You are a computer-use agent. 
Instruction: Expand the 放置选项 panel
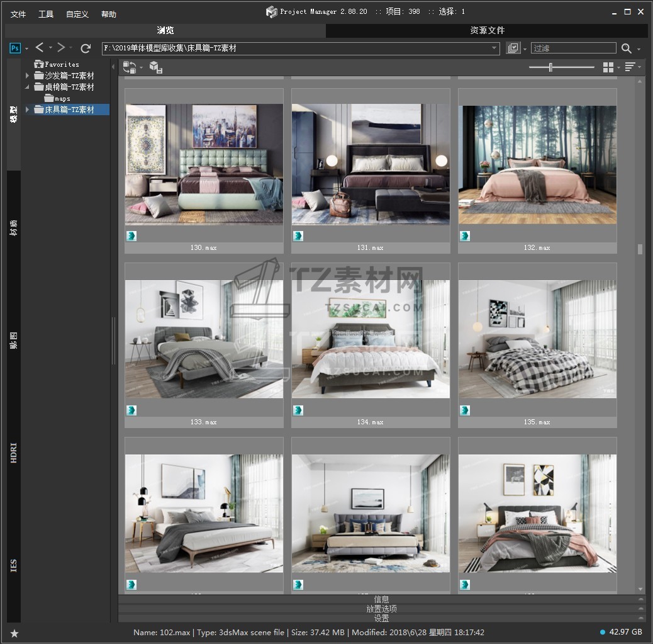(381, 609)
